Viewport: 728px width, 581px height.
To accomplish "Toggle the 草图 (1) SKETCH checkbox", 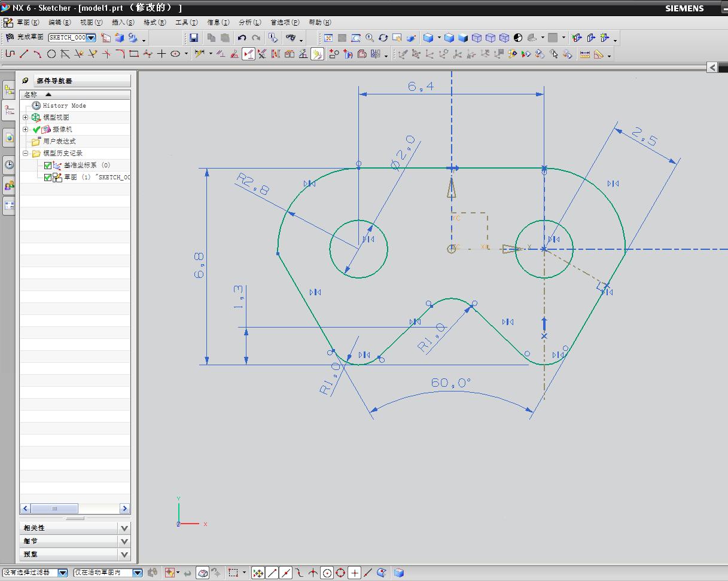I will [48, 178].
